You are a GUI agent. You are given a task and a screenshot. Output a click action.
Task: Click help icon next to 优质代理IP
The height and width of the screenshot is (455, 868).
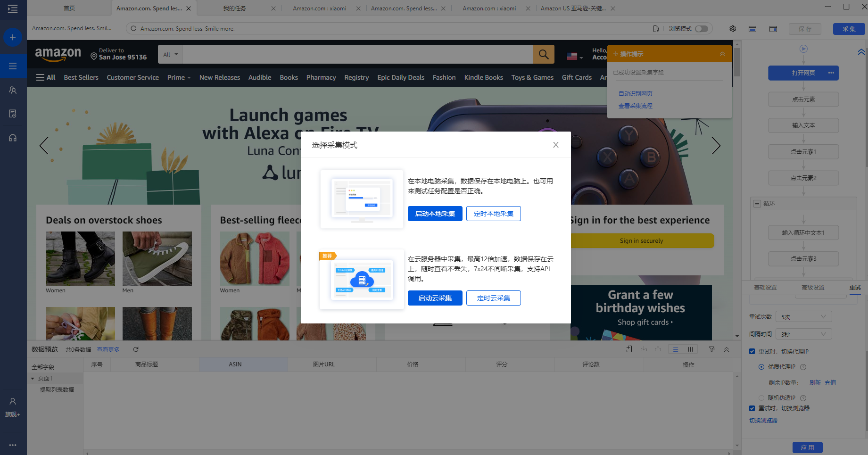pyautogui.click(x=803, y=367)
